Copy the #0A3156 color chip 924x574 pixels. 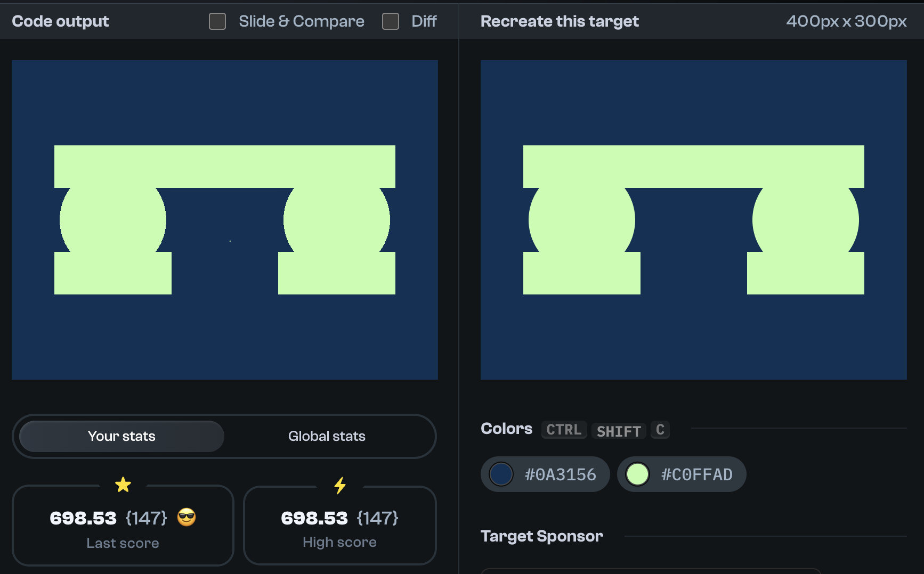[x=545, y=474]
